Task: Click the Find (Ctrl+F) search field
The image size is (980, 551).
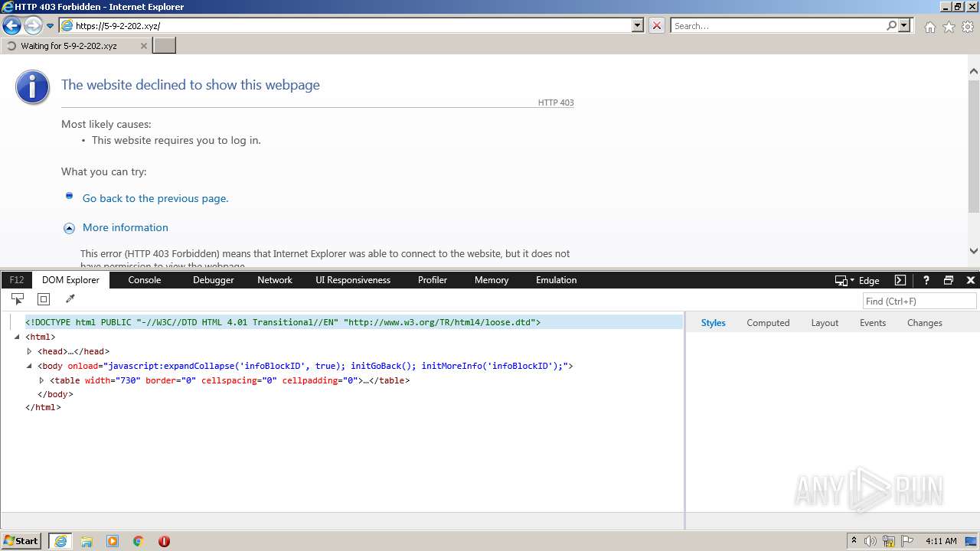Action: [920, 301]
